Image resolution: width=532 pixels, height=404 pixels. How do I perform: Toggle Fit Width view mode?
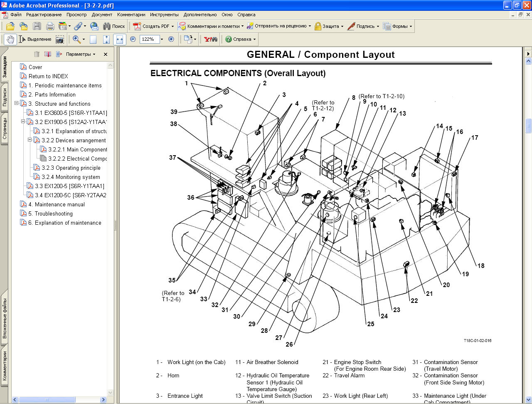click(120, 39)
